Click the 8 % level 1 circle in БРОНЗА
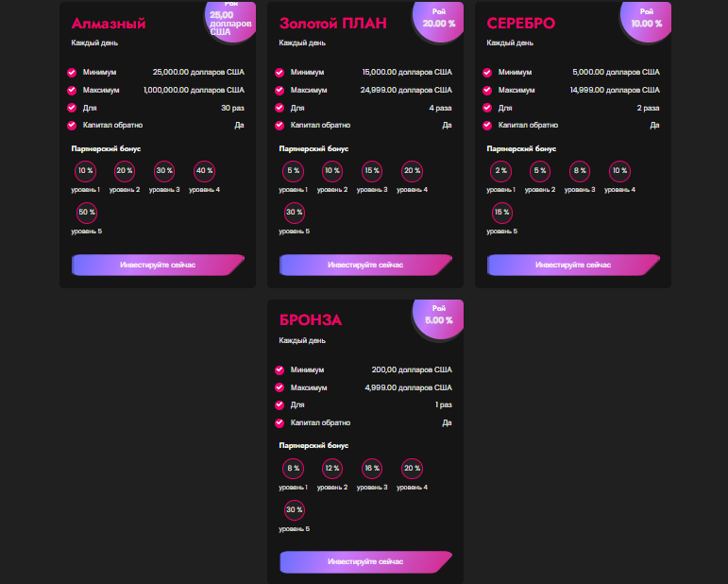The width and height of the screenshot is (728, 584). tap(293, 469)
